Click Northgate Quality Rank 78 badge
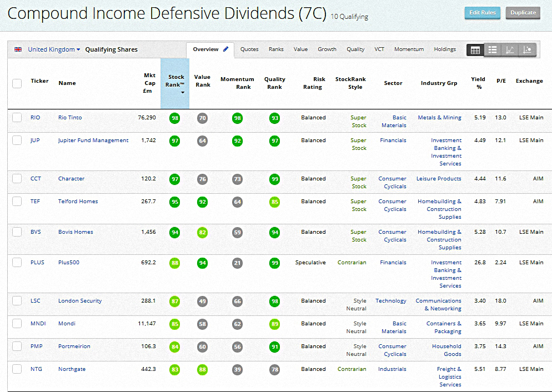Screen dimensions: 552x392 click(274, 370)
